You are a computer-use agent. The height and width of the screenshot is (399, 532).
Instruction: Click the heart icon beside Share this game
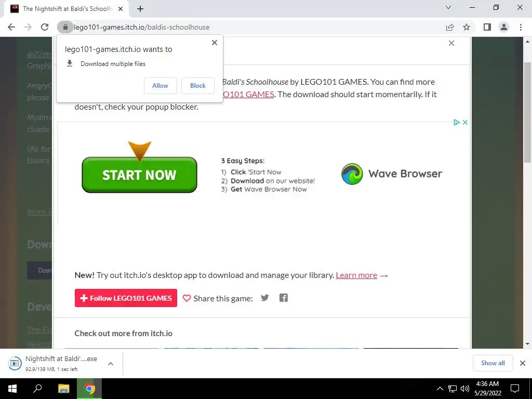(187, 298)
